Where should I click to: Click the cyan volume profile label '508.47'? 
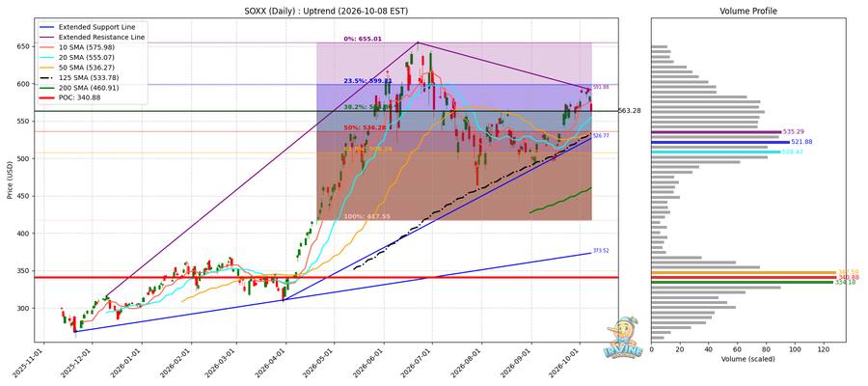pyautogui.click(x=791, y=152)
